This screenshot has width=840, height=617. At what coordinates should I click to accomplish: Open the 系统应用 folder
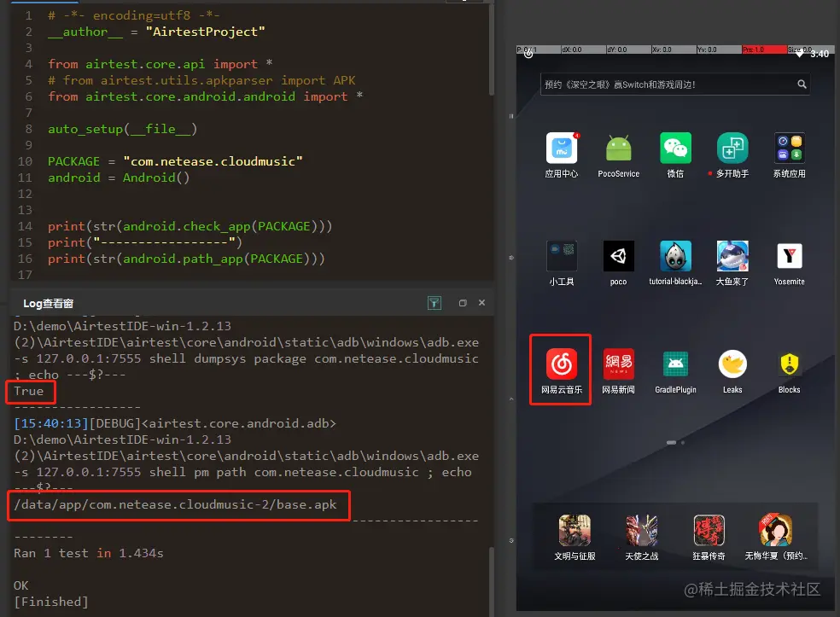[x=789, y=148]
